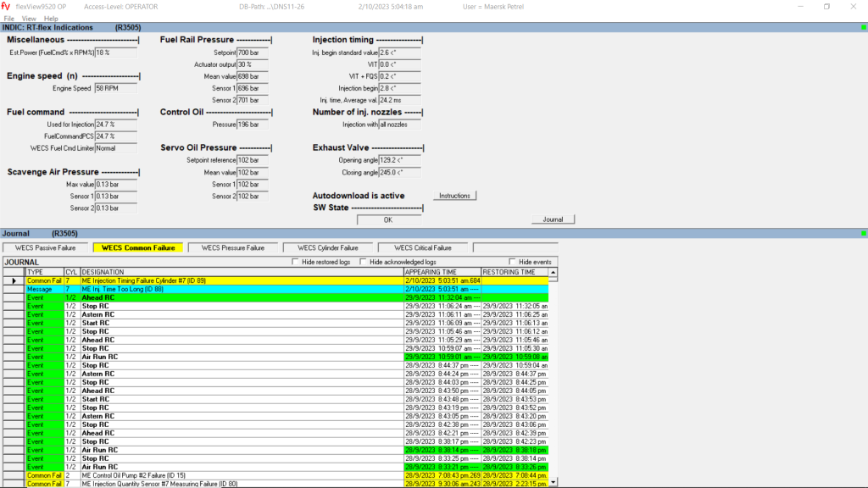Open the Help menu
868x488 pixels.
tap(51, 18)
